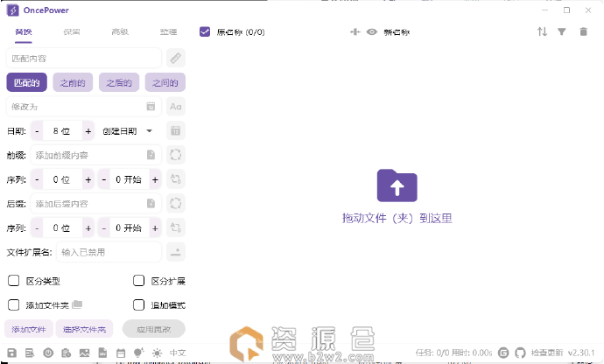Click the trash delete icon
The image size is (604, 364).
point(583,31)
